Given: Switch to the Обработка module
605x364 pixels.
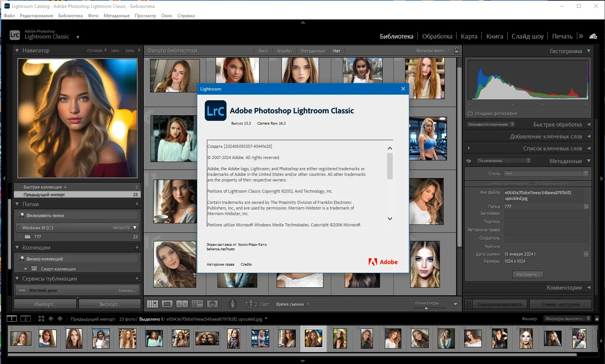Looking at the screenshot, I should click(437, 36).
